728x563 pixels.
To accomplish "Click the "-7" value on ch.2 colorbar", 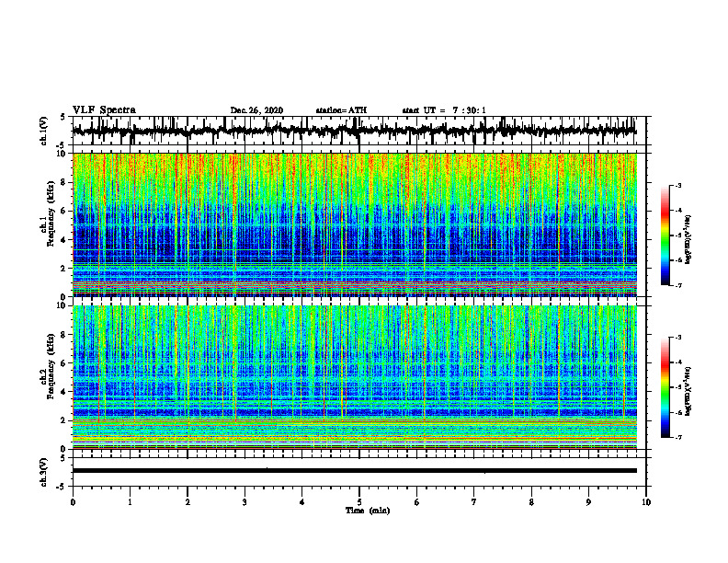I will 678,438.
